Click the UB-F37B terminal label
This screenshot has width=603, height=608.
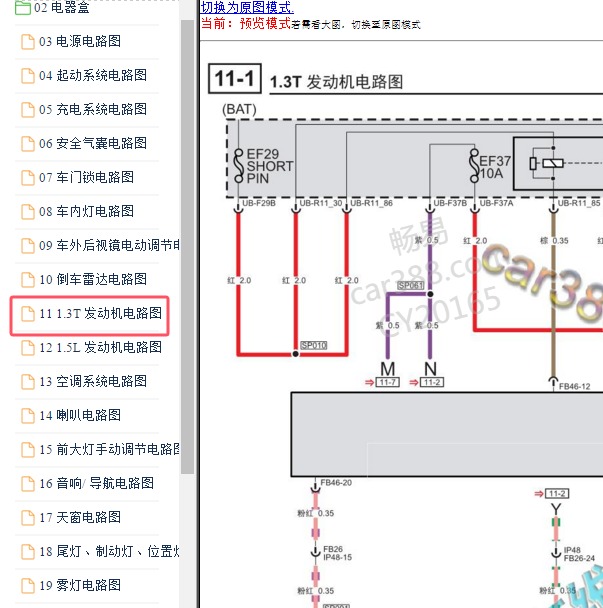click(450, 203)
